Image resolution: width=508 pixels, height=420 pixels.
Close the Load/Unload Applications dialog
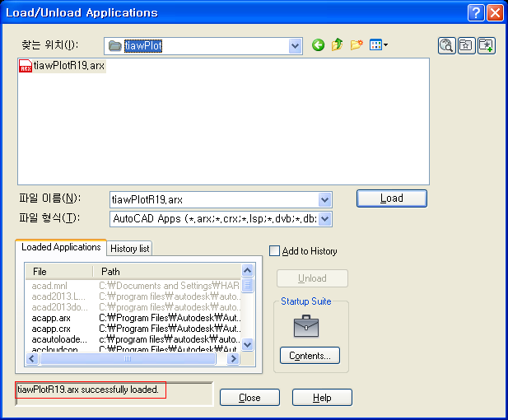(x=495, y=13)
